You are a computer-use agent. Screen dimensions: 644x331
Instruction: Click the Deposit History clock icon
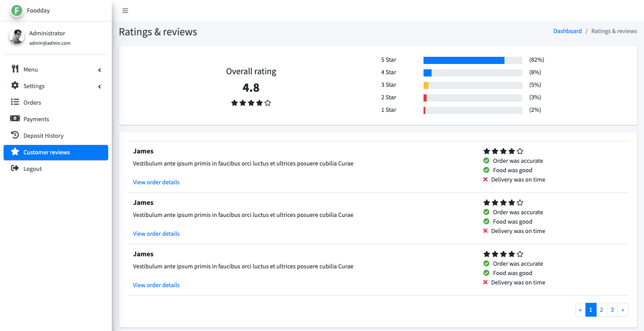pos(15,135)
